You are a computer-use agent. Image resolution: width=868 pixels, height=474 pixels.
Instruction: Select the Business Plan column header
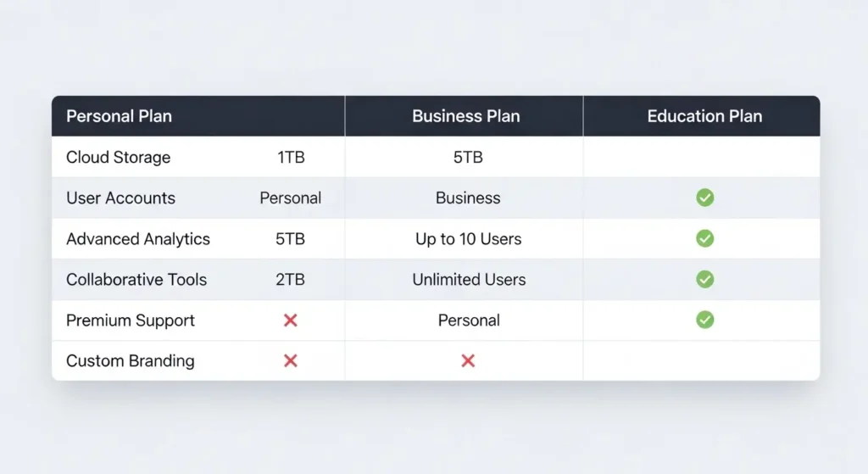(465, 116)
